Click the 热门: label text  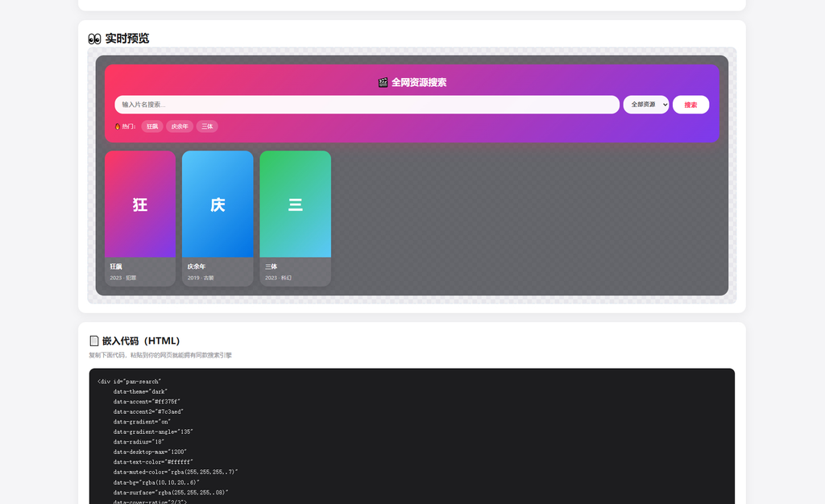[x=129, y=126]
